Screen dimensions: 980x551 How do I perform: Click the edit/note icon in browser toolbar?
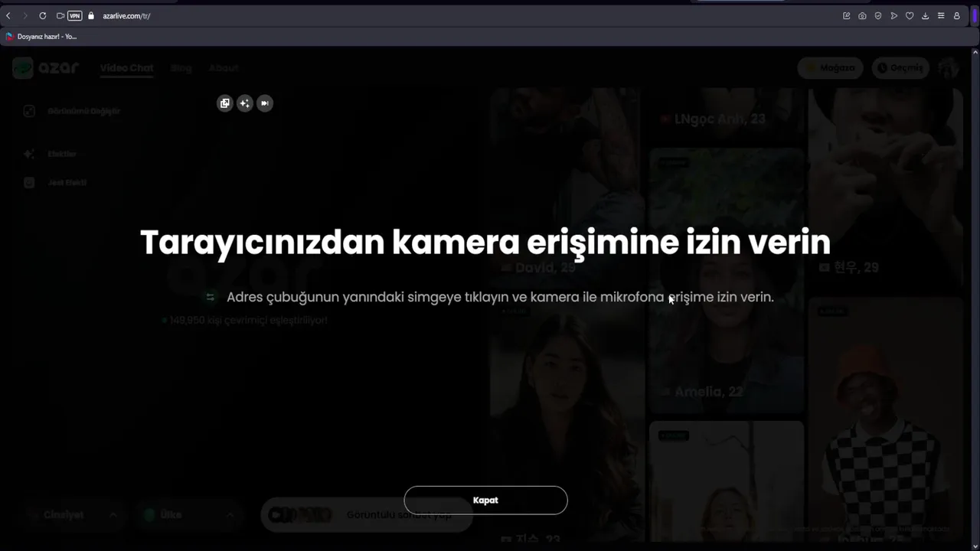click(847, 15)
